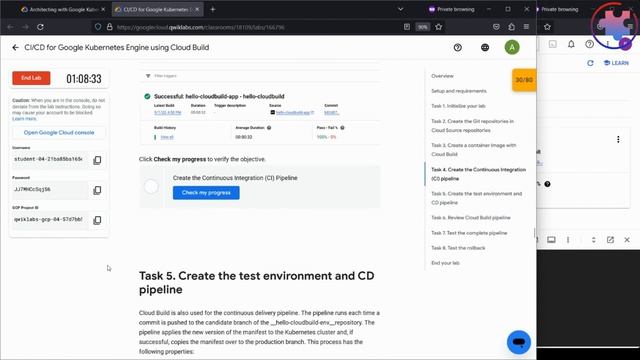This screenshot has height=360, width=640.
Task: Select the password value field
Action: 50,189
